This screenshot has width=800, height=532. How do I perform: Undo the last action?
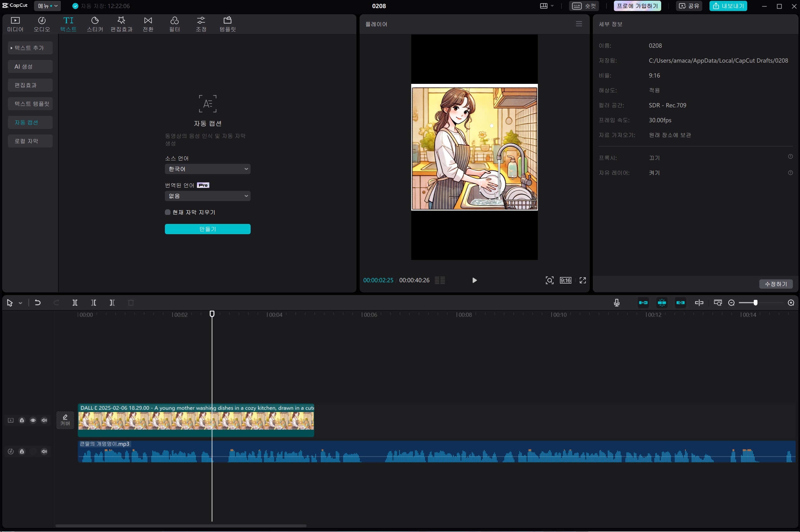[38, 302]
